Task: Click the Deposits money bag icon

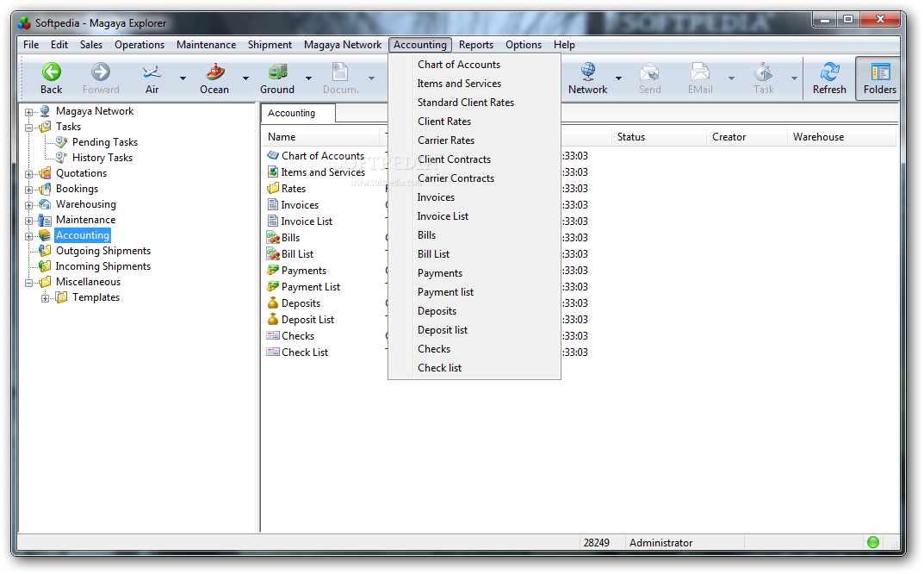Action: pyautogui.click(x=273, y=303)
